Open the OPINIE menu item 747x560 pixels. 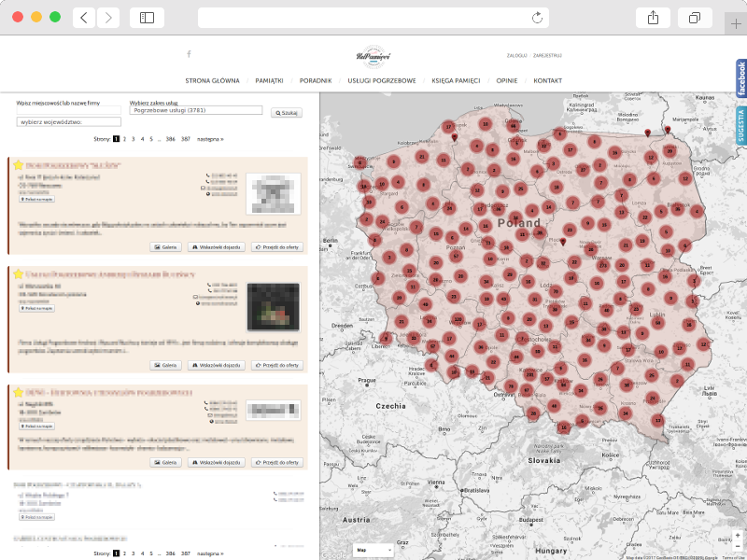507,81
